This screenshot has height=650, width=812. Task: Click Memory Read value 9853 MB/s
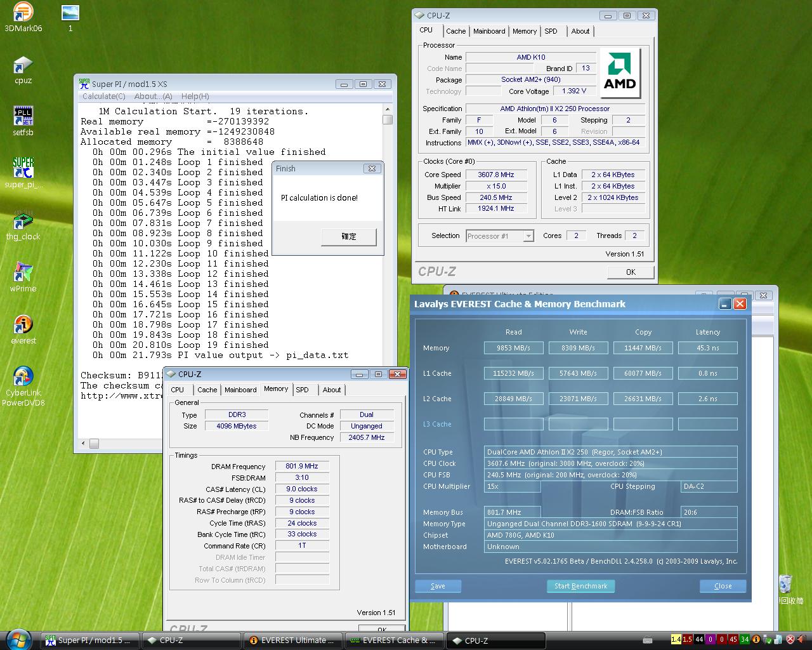[x=513, y=348]
